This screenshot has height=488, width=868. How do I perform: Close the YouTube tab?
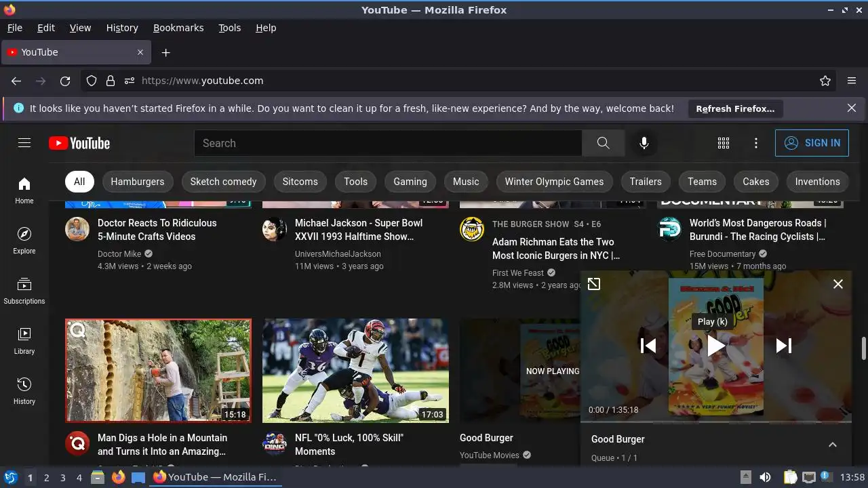140,52
